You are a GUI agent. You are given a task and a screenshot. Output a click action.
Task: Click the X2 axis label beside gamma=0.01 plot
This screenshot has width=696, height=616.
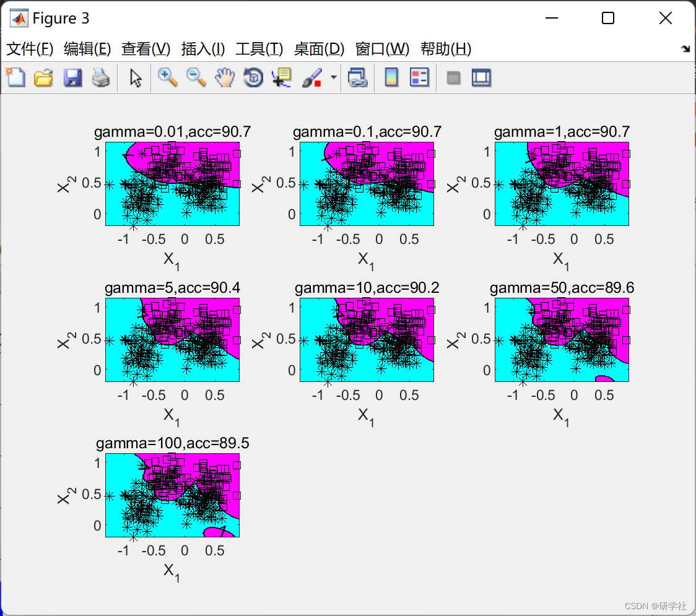tap(67, 184)
